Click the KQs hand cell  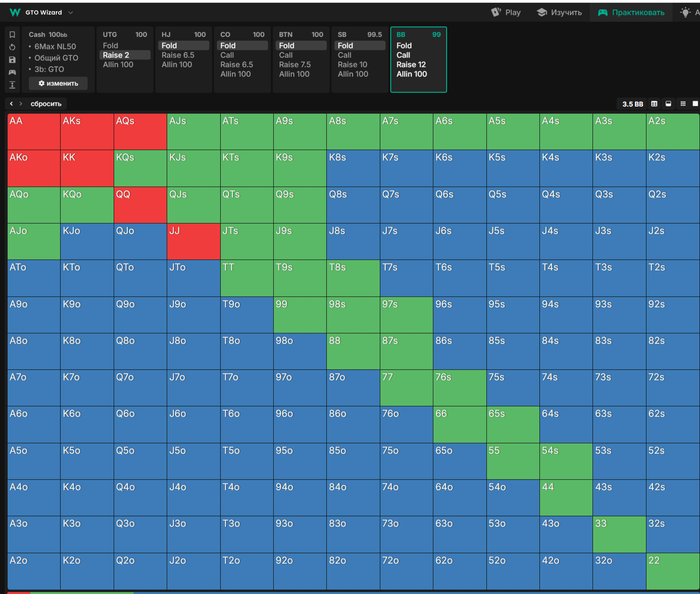[x=140, y=168]
